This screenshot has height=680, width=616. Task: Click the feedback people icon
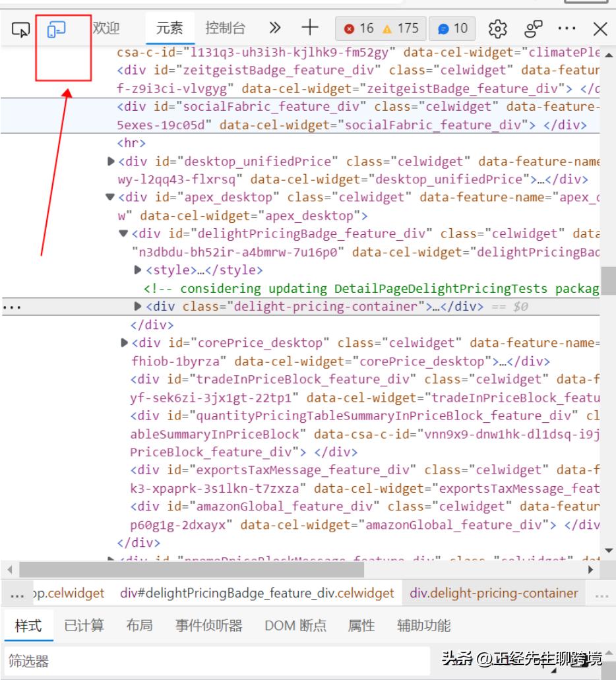[x=532, y=29]
